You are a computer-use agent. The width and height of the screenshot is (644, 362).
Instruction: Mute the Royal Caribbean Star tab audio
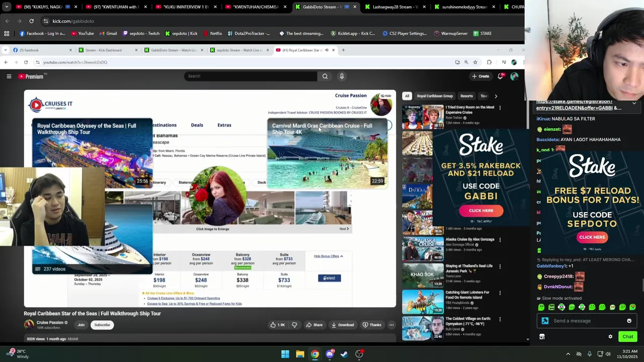click(327, 50)
